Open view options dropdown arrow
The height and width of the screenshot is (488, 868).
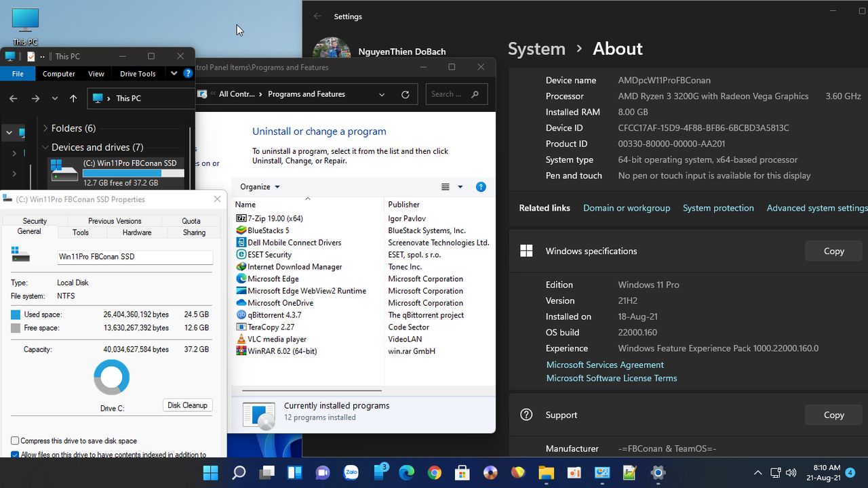(x=460, y=187)
